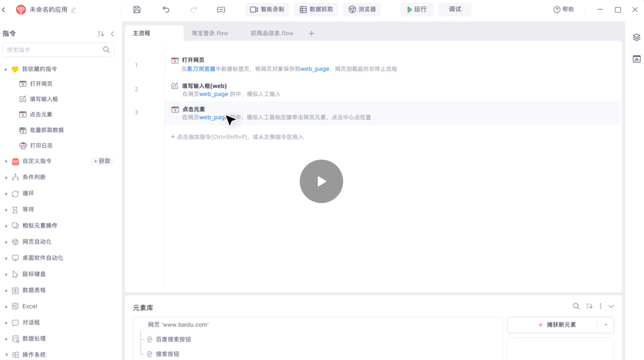Click the pencil icon to rename app
Image resolution: width=644 pixels, height=360 pixels.
(x=74, y=10)
